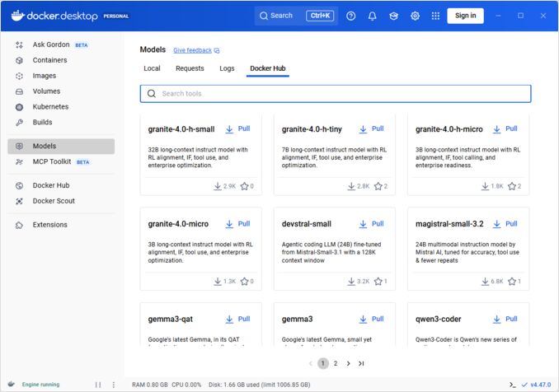
Task: Switch to the Logs tab
Action: [x=227, y=68]
